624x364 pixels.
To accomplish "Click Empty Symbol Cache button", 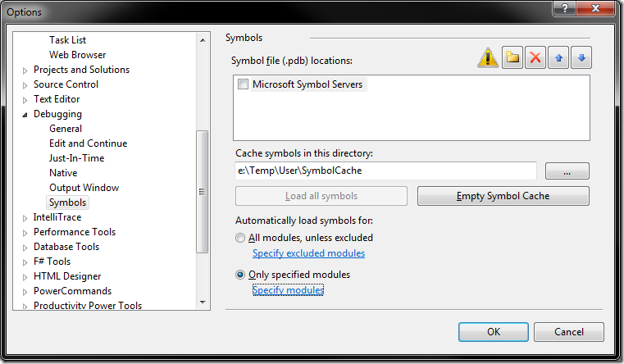I will (503, 196).
